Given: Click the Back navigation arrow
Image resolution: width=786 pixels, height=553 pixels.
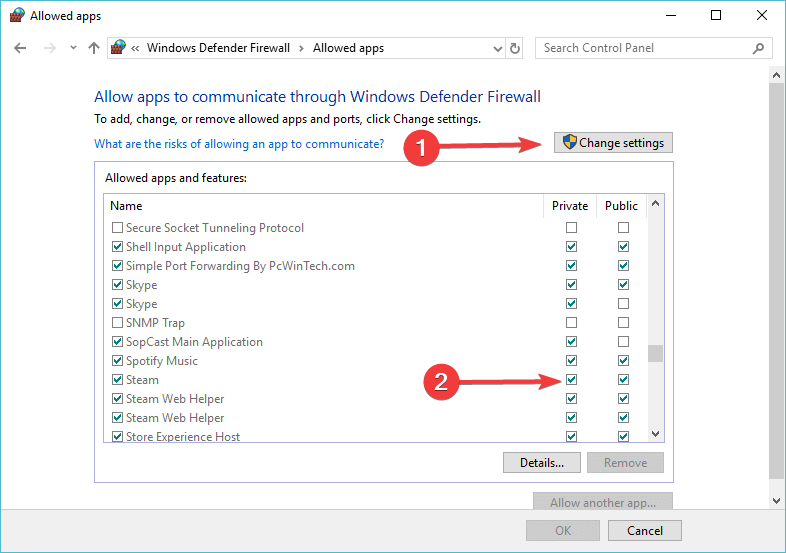Looking at the screenshot, I should [21, 48].
